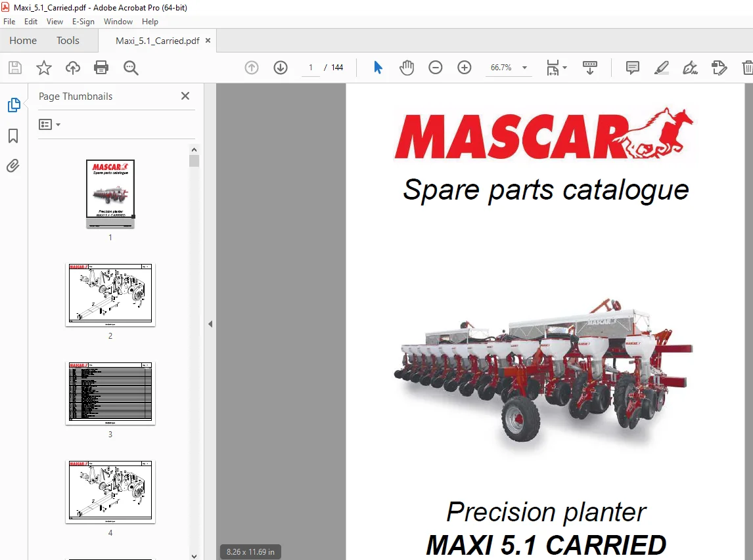The width and height of the screenshot is (753, 560).
Task: Click the fit page scrolling icon
Action: (x=553, y=68)
